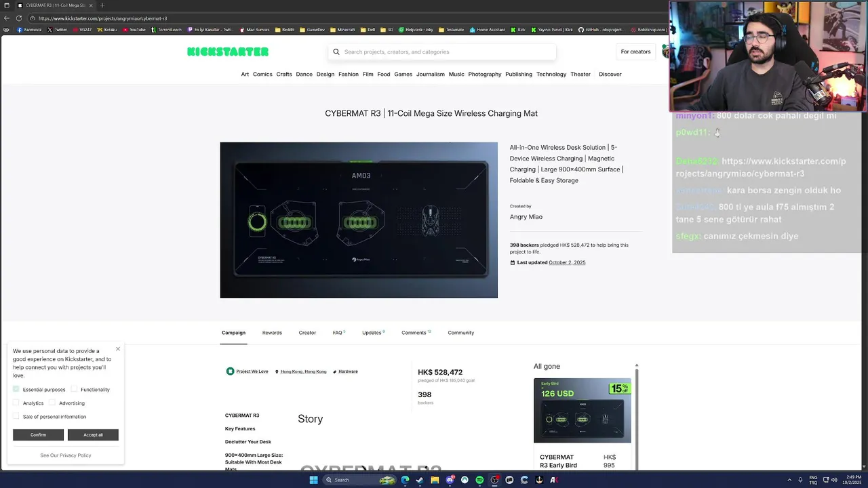The width and height of the screenshot is (868, 488).
Task: Enable the Advertising checkbox
Action: [x=52, y=403]
